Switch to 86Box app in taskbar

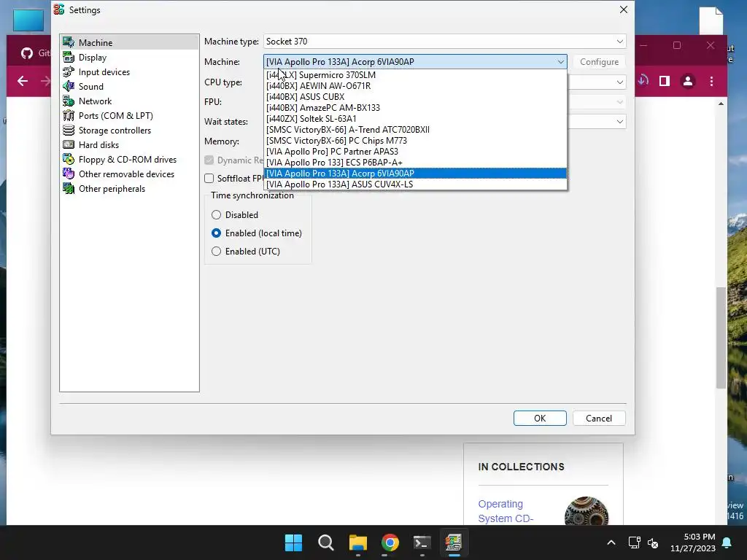pos(454,542)
